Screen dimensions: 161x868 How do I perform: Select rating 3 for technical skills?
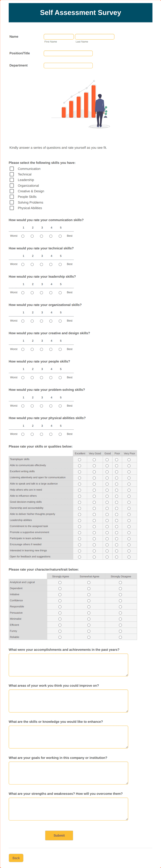pyautogui.click(x=42, y=264)
